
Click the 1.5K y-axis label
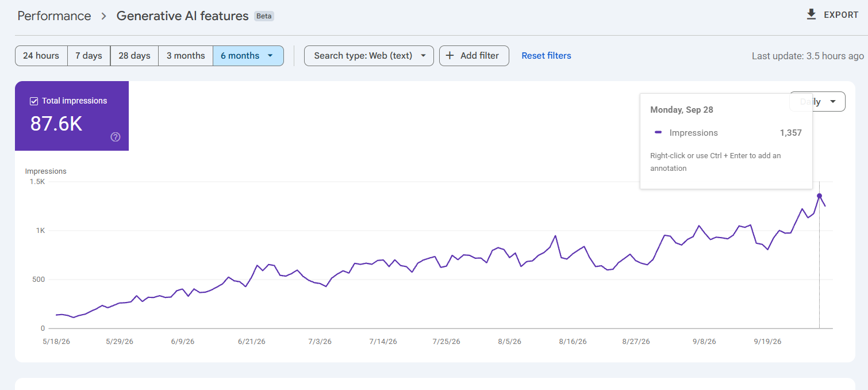[x=37, y=182]
